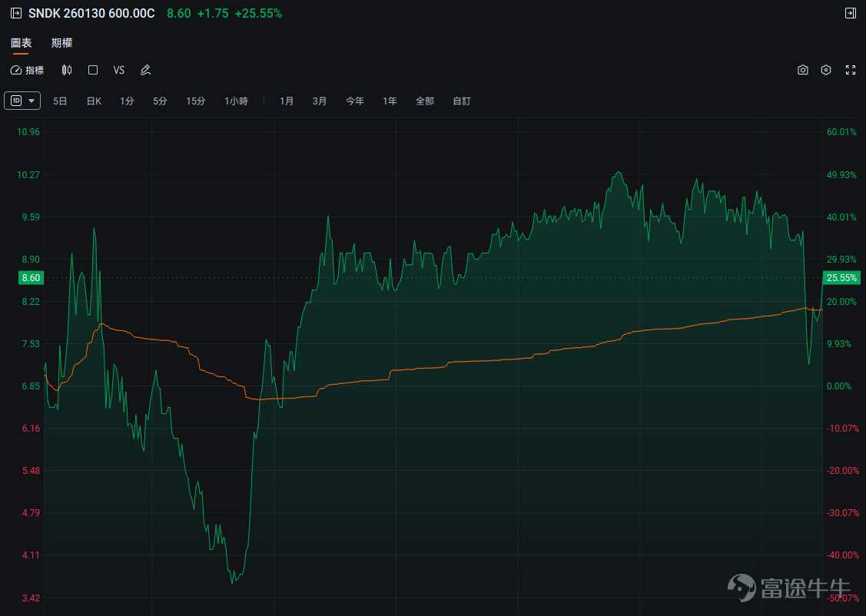Open chart settings hexagon icon

pos(826,70)
